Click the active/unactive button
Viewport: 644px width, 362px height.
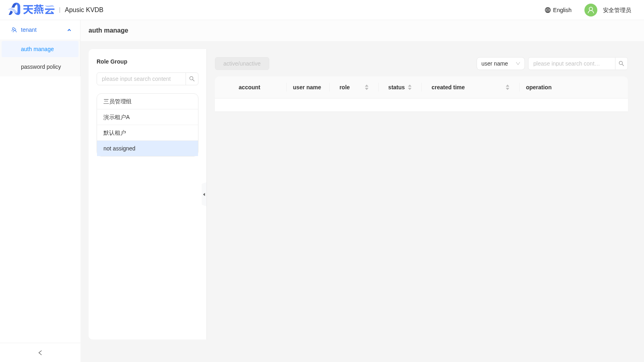242,64
